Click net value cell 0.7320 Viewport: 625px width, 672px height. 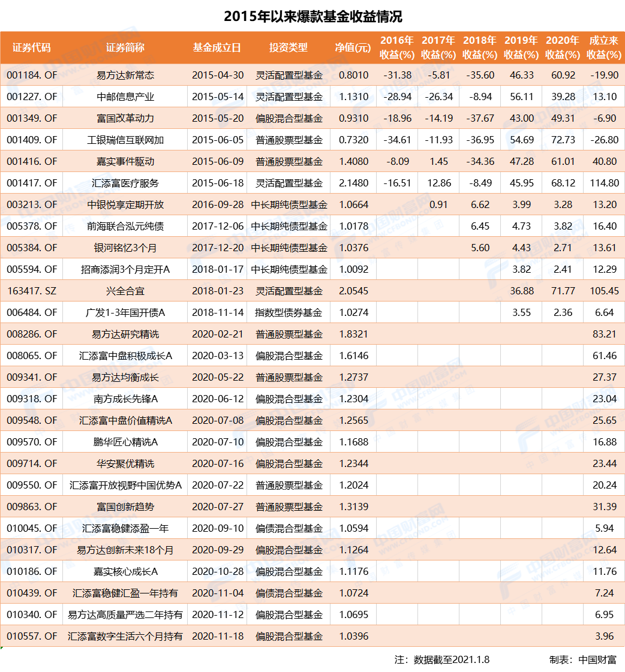point(353,140)
